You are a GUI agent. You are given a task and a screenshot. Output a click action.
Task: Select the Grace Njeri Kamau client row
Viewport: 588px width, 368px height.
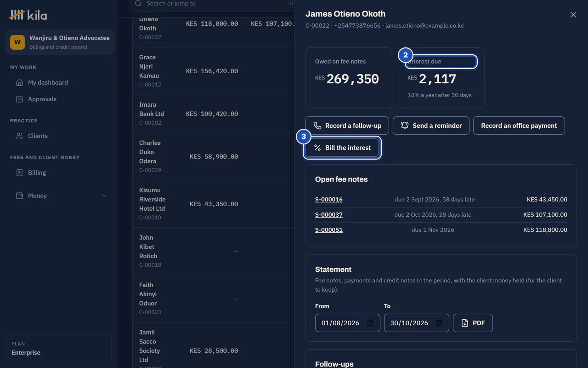click(x=213, y=71)
